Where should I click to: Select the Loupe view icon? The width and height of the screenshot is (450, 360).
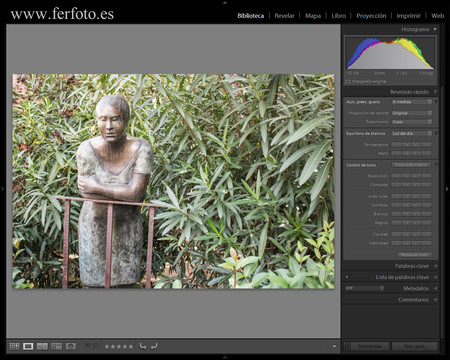(x=28, y=346)
